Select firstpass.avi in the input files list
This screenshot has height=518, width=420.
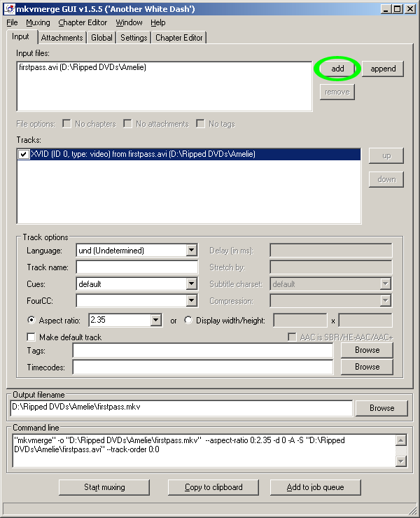[83, 67]
